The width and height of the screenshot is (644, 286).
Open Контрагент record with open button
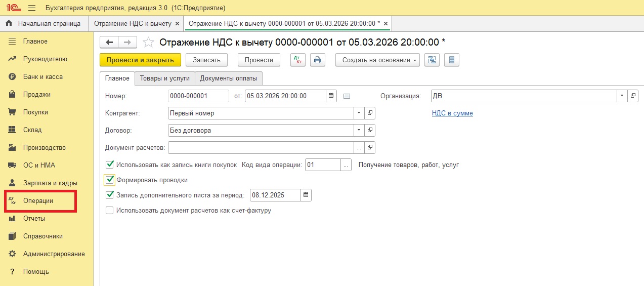[370, 113]
